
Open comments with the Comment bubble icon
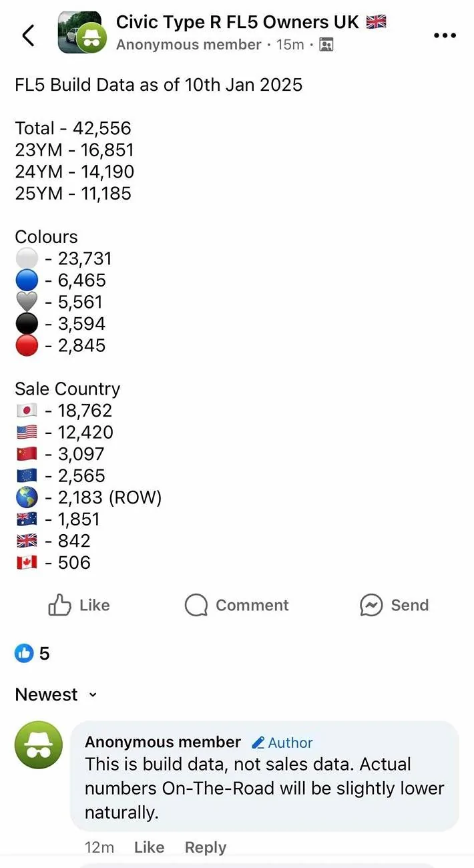tap(195, 605)
